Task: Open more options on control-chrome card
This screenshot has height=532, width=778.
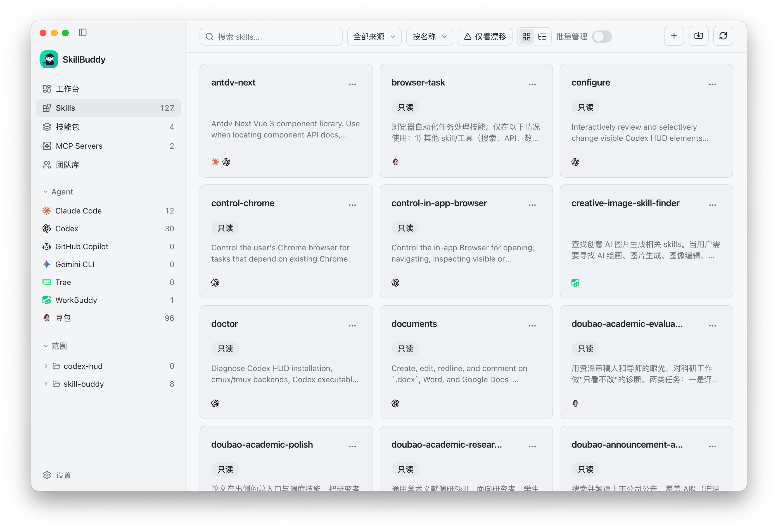Action: (352, 205)
